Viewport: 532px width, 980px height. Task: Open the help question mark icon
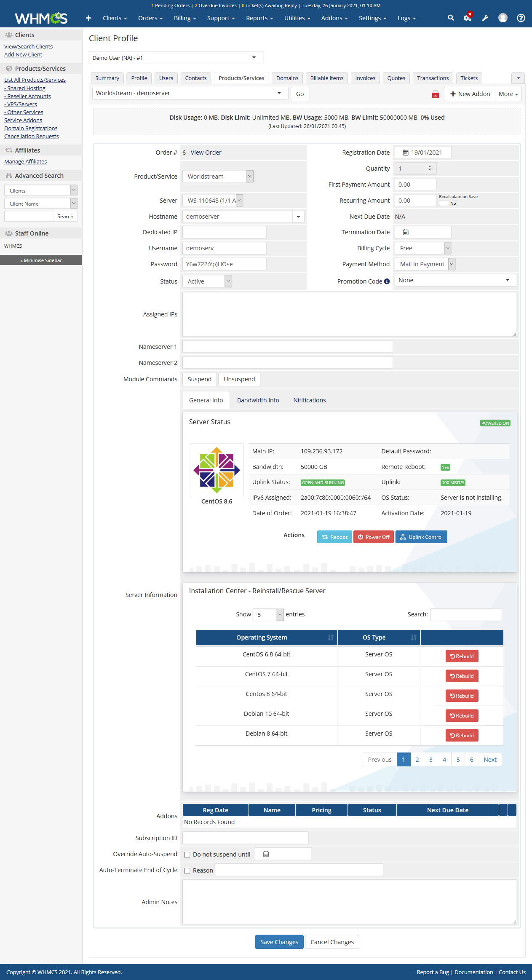pyautogui.click(x=521, y=18)
